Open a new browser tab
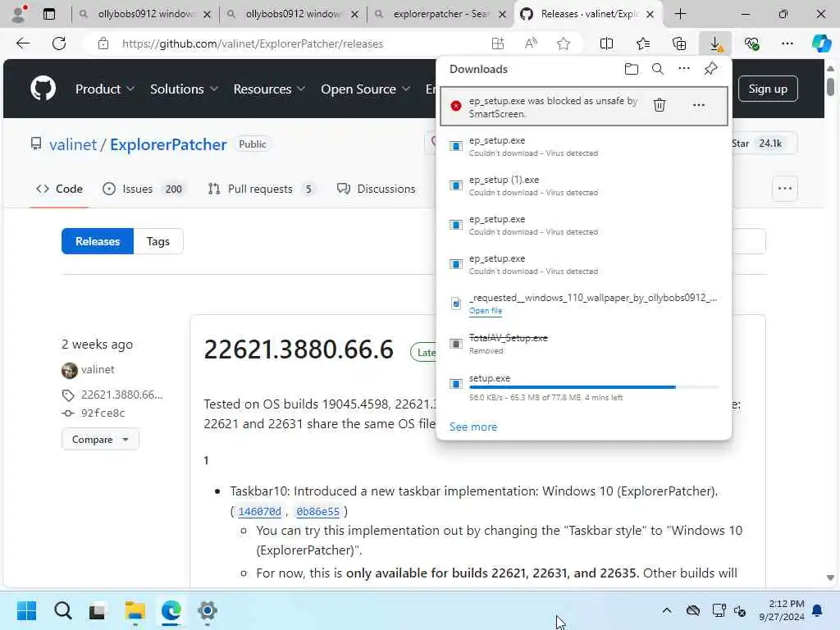This screenshot has width=840, height=630. [680, 14]
